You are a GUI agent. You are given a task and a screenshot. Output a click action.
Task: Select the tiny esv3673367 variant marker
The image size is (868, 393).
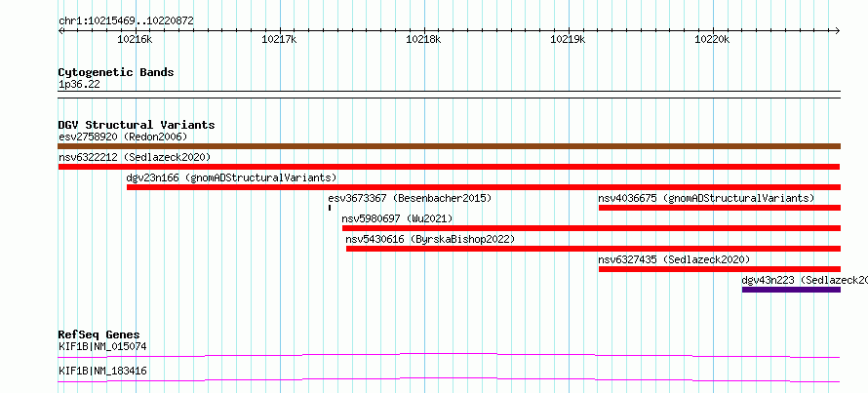tap(330, 208)
